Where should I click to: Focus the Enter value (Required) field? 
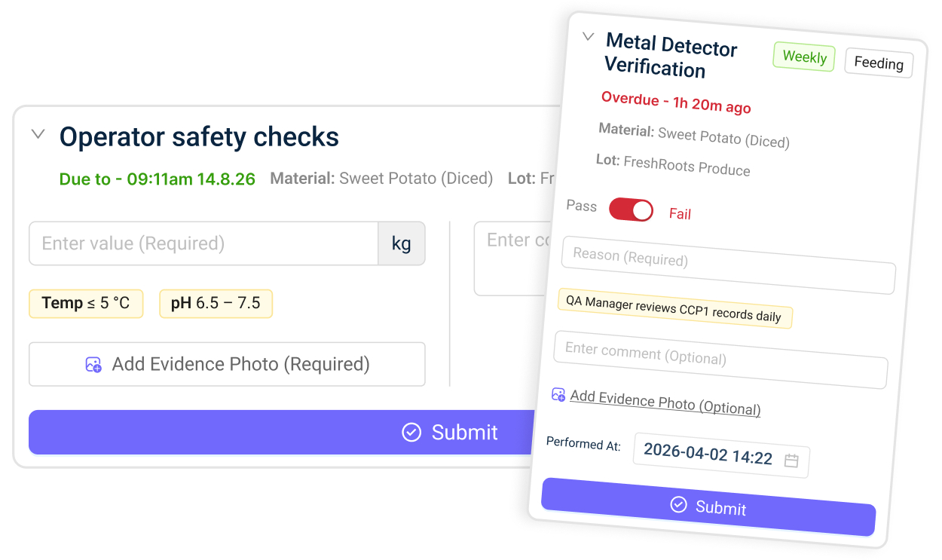(x=203, y=243)
